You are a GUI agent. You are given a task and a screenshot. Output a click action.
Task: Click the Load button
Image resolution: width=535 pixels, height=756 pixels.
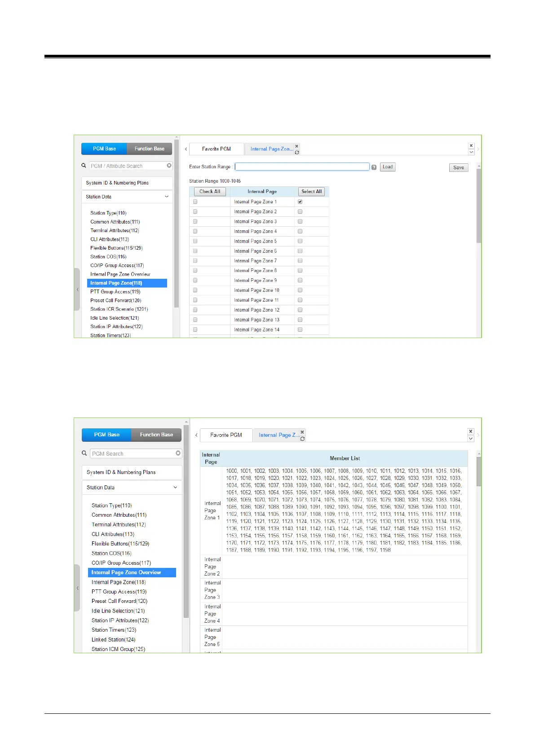(388, 167)
